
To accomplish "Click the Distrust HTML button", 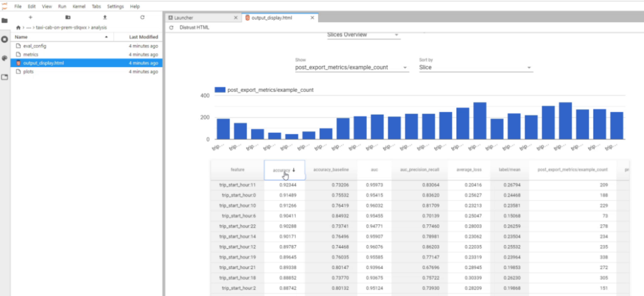I will [195, 28].
